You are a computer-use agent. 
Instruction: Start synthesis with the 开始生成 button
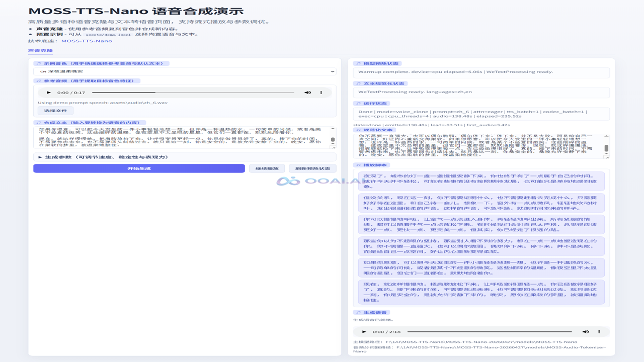pos(139,168)
